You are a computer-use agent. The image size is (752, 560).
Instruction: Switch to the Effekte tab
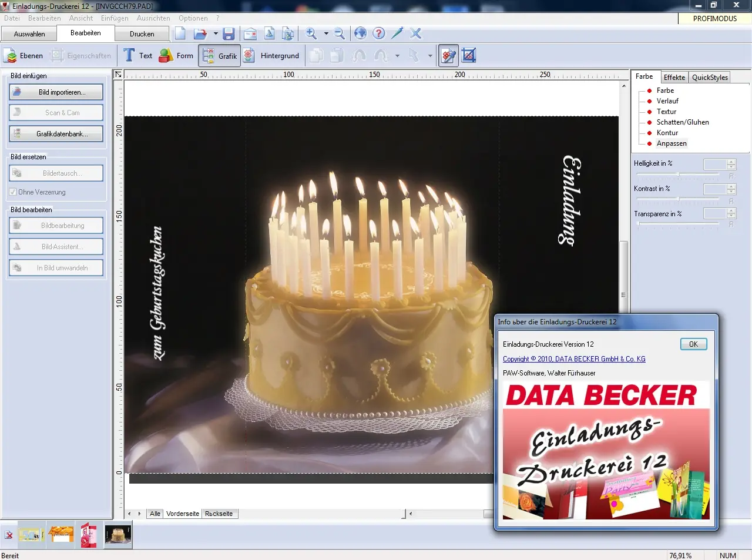coord(674,78)
